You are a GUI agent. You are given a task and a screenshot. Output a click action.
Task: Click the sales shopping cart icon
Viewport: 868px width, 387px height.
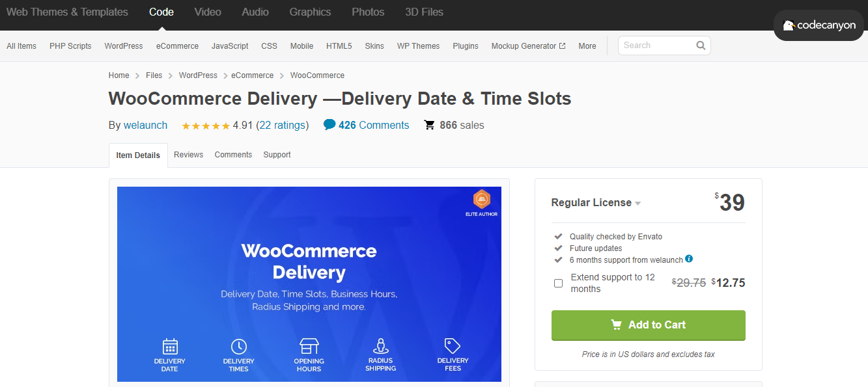429,125
